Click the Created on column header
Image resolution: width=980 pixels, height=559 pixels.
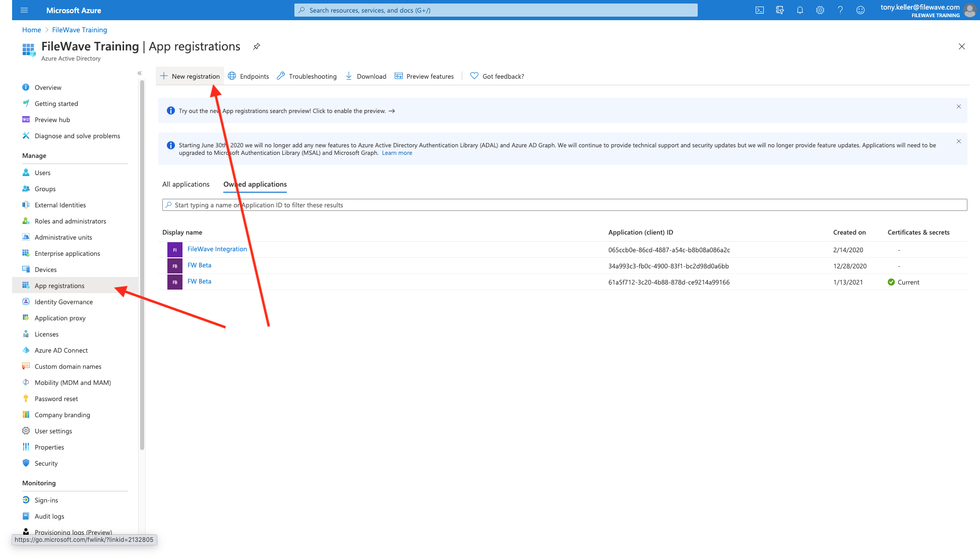[849, 233]
